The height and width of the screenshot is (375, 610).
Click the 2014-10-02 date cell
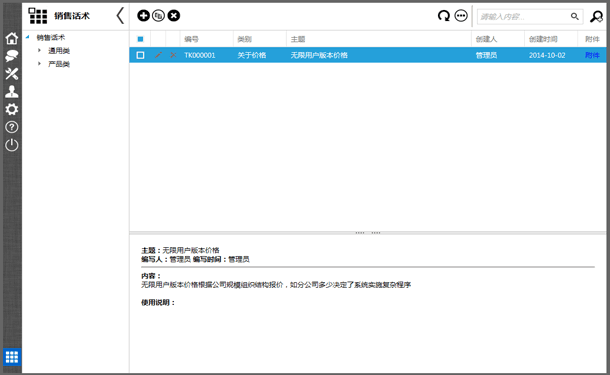coord(547,55)
